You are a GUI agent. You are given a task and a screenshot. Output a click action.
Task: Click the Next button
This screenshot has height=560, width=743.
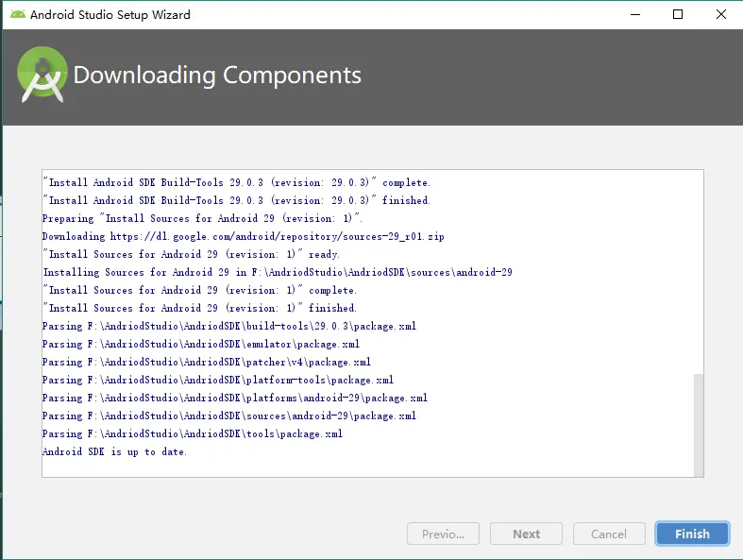526,534
